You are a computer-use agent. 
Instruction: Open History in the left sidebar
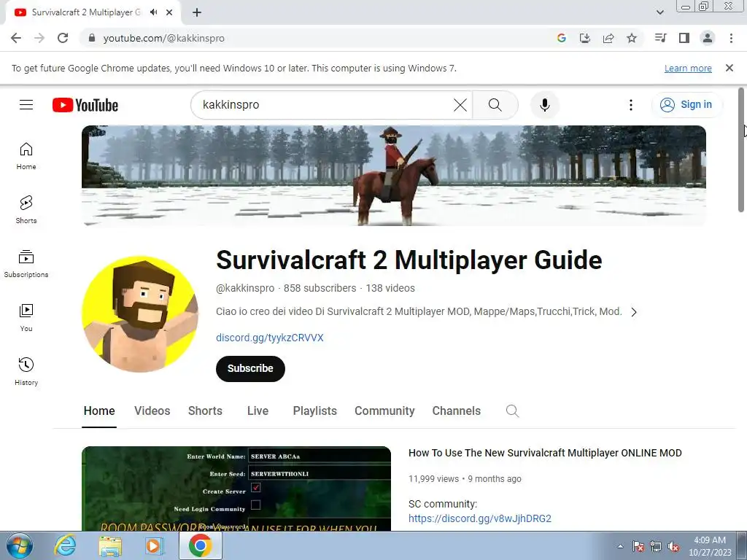click(26, 371)
